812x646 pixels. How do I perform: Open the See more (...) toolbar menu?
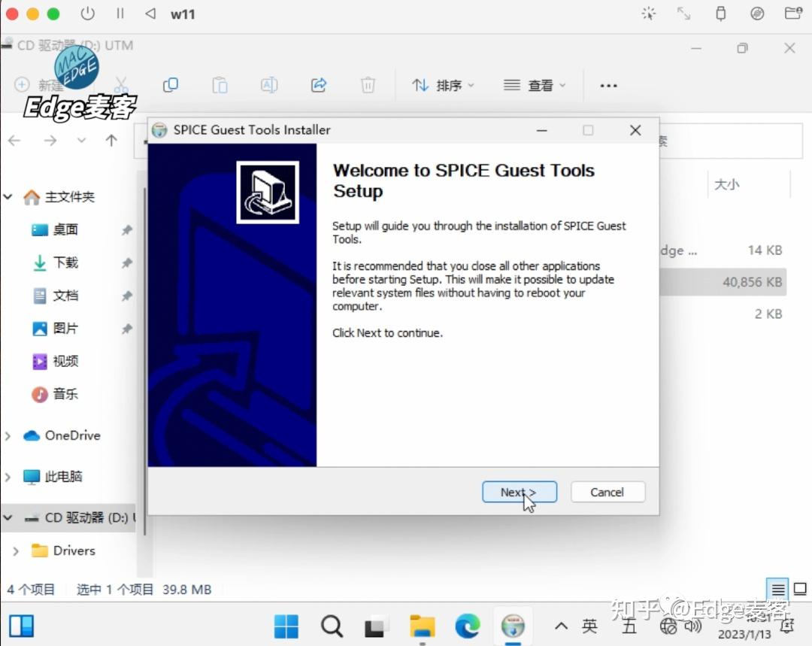coord(608,85)
